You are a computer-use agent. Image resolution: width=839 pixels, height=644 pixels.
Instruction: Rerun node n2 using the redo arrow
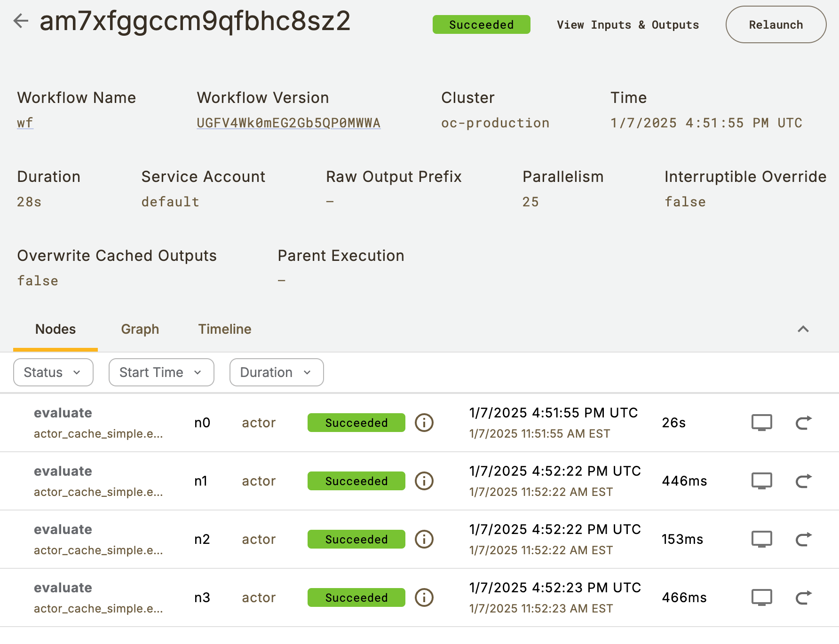pyautogui.click(x=803, y=539)
